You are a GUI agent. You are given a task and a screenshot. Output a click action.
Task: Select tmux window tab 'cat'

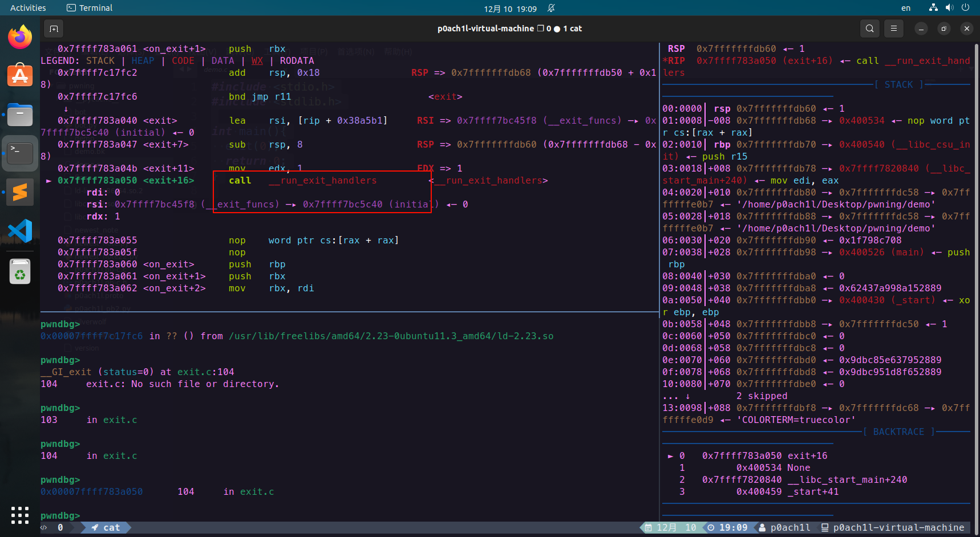[x=106, y=528]
